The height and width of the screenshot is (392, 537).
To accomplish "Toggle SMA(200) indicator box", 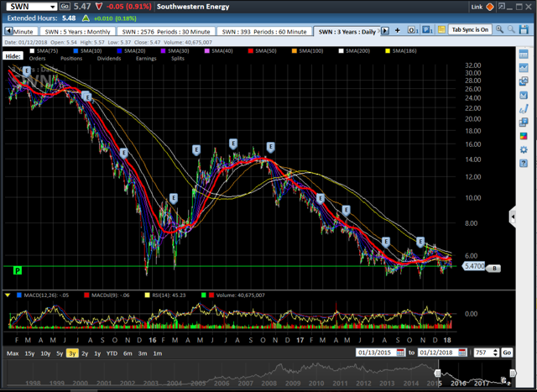I will point(341,50).
